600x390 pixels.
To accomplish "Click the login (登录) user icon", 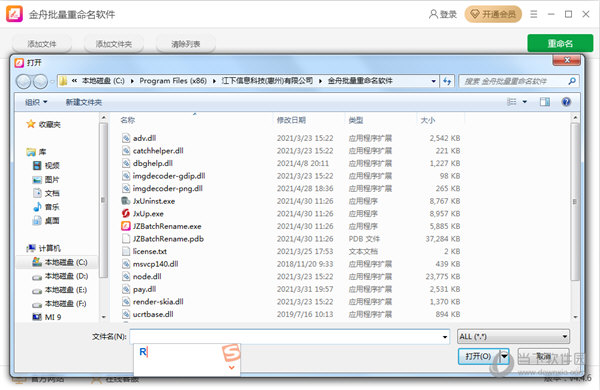I will 433,14.
